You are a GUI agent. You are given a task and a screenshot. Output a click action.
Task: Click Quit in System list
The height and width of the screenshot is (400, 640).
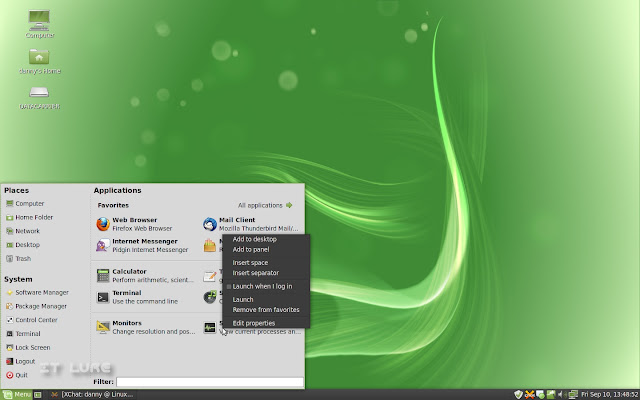point(17,375)
